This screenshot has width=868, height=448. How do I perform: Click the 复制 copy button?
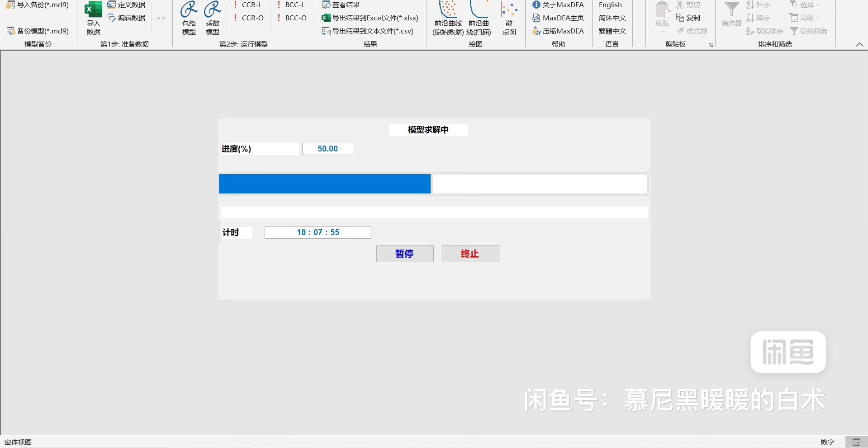point(688,18)
